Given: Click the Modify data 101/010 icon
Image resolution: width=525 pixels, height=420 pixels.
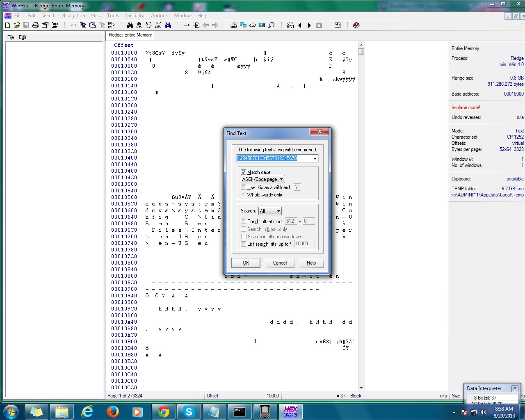Looking at the screenshot, I should coord(111,25).
